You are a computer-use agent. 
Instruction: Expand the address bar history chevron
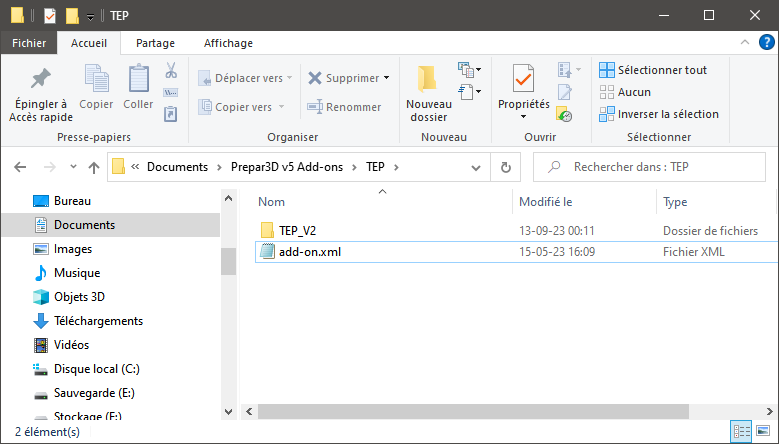[x=475, y=168]
